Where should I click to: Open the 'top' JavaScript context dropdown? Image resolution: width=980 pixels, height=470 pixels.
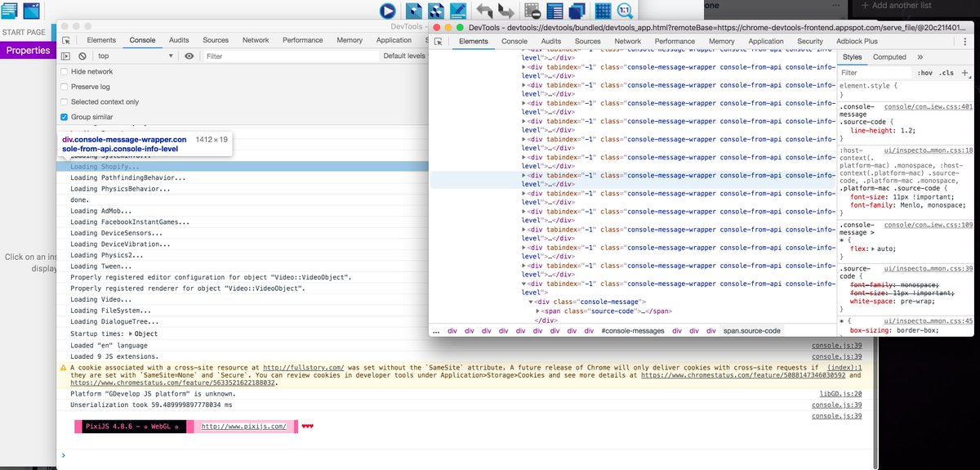pos(135,56)
